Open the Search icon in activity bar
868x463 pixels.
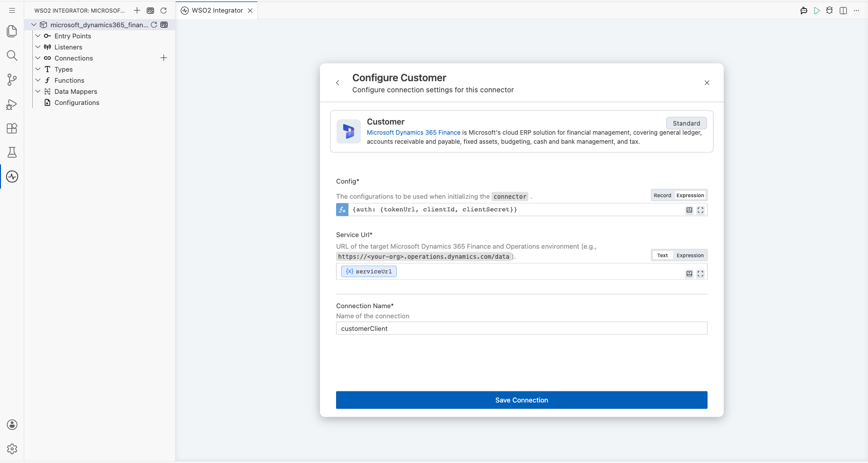tap(12, 55)
